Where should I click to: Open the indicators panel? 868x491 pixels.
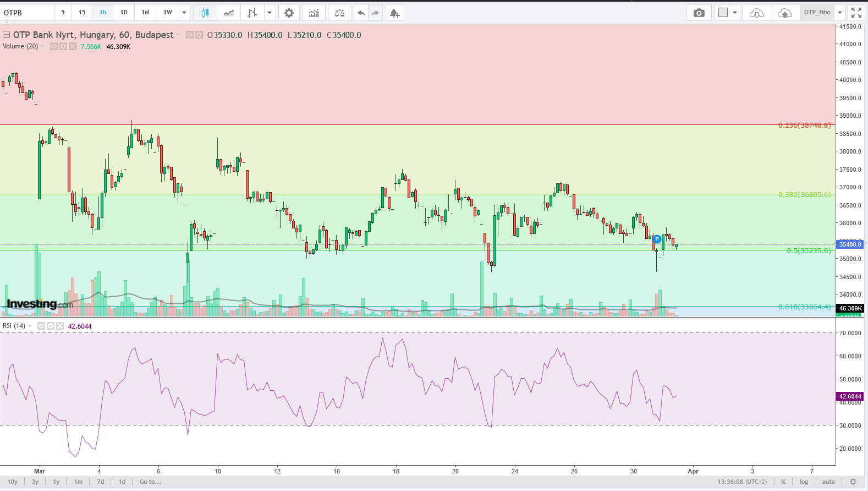coord(314,13)
